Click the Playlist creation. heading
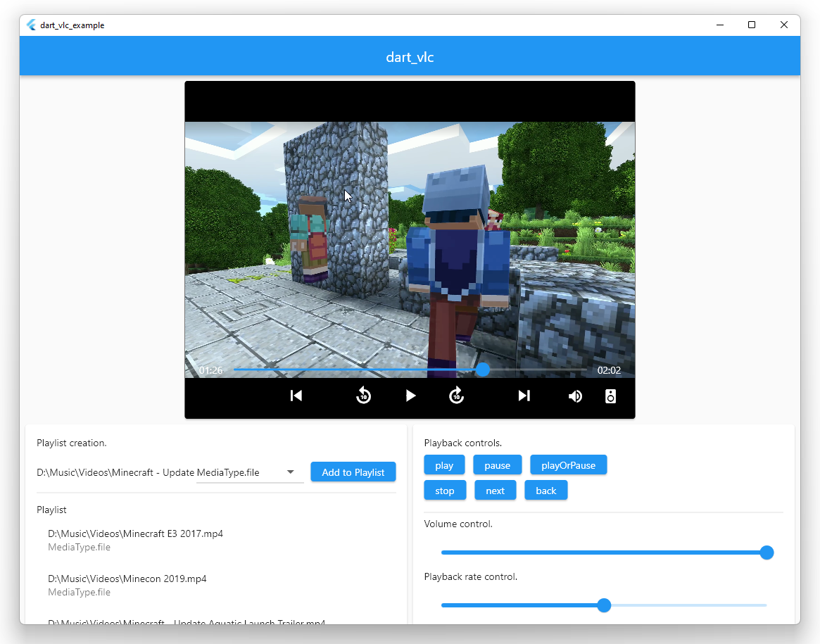The width and height of the screenshot is (820, 644). (x=72, y=443)
